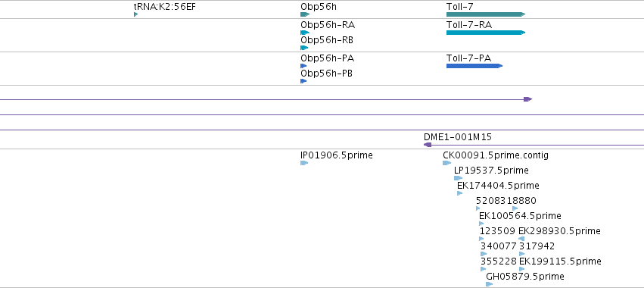
Task: Click the 123509 EST label
Action: 497,231
